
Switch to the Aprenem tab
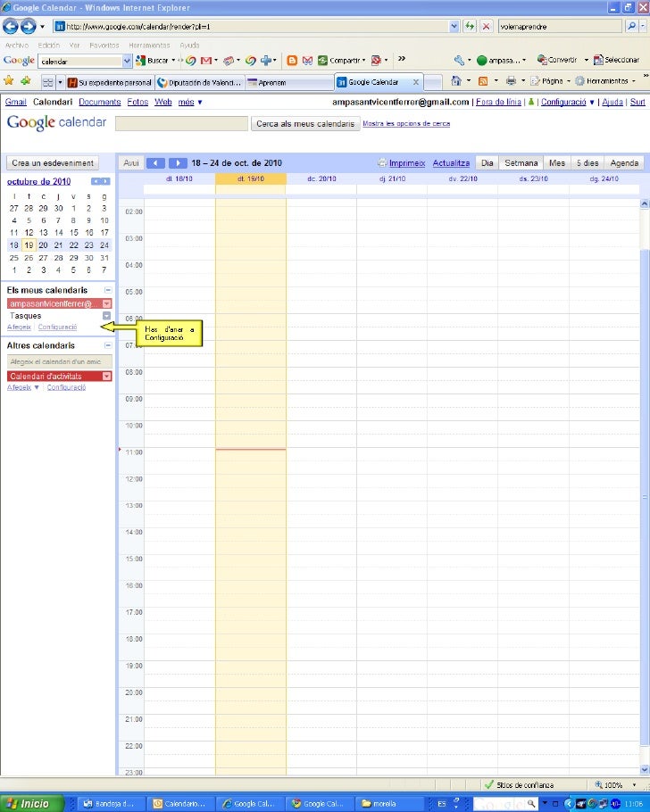288,82
